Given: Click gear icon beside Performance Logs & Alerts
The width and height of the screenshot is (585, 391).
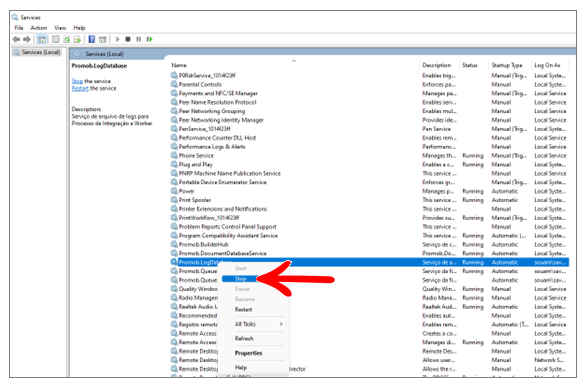Looking at the screenshot, I should click(x=174, y=147).
